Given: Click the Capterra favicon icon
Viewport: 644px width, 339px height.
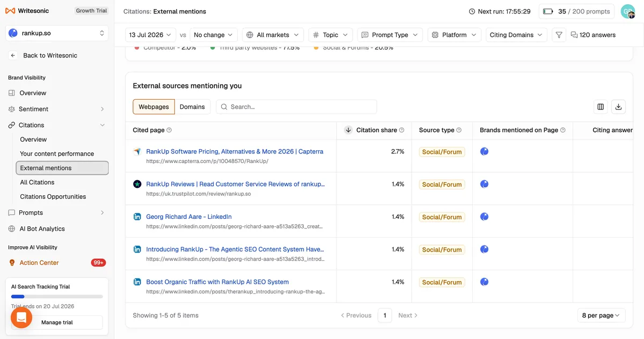Looking at the screenshot, I should 137,152.
